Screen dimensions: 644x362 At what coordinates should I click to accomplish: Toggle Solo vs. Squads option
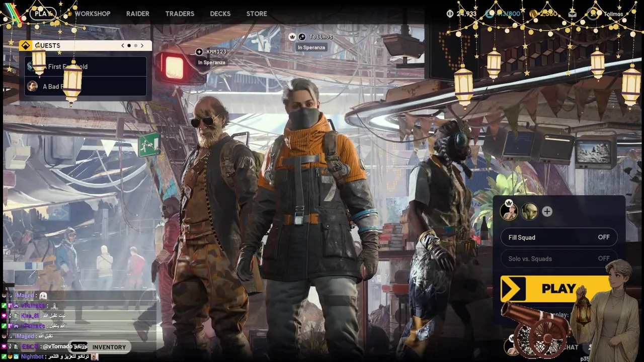click(558, 258)
